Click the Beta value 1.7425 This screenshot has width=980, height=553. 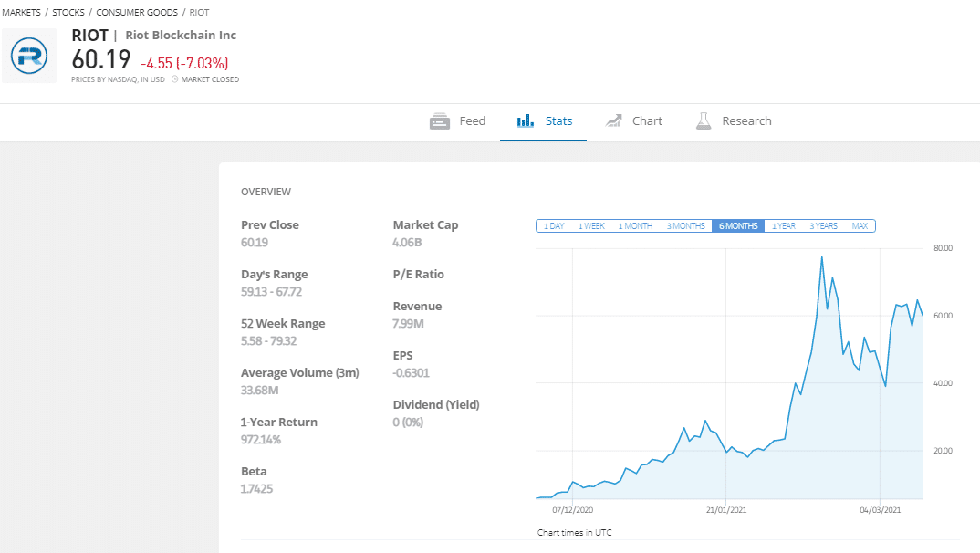[257, 489]
